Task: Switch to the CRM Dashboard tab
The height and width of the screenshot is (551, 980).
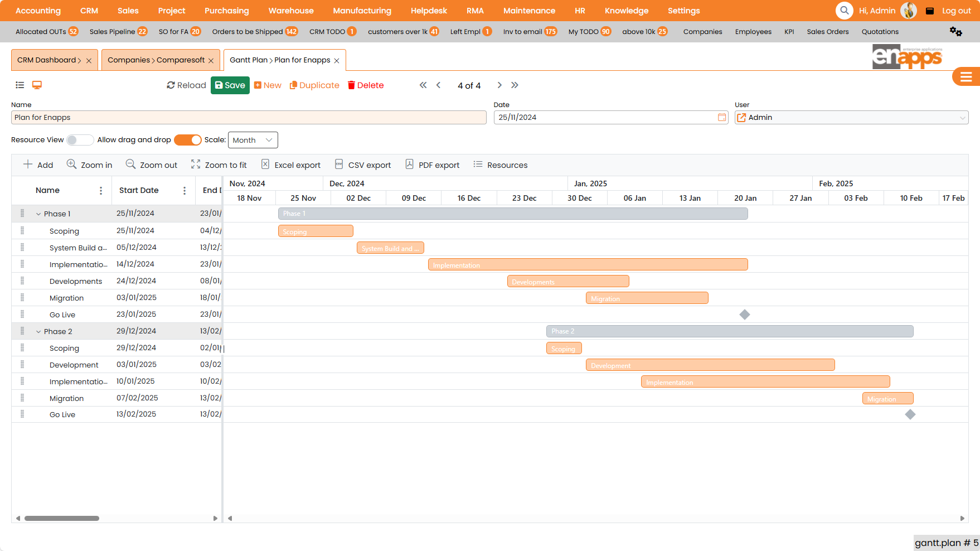Action: click(x=47, y=60)
